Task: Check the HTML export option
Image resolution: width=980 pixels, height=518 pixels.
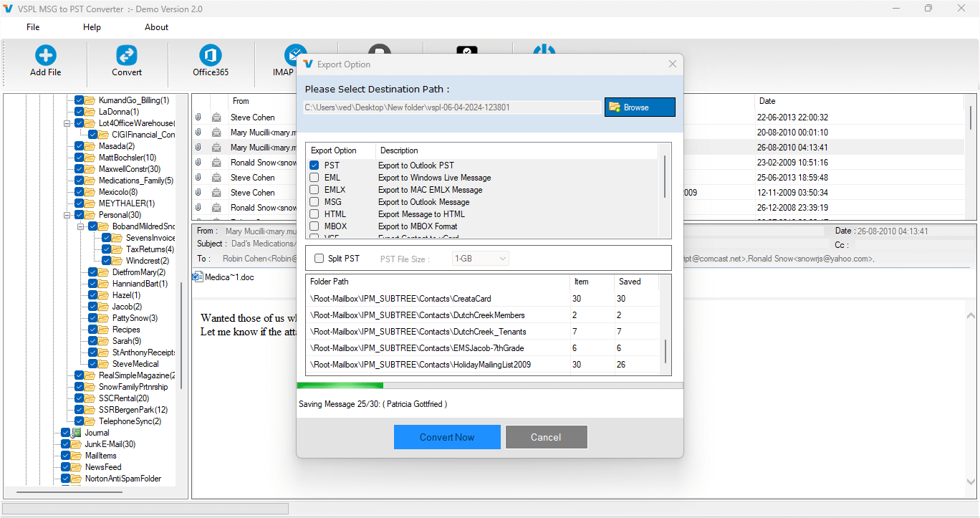Action: (x=314, y=214)
